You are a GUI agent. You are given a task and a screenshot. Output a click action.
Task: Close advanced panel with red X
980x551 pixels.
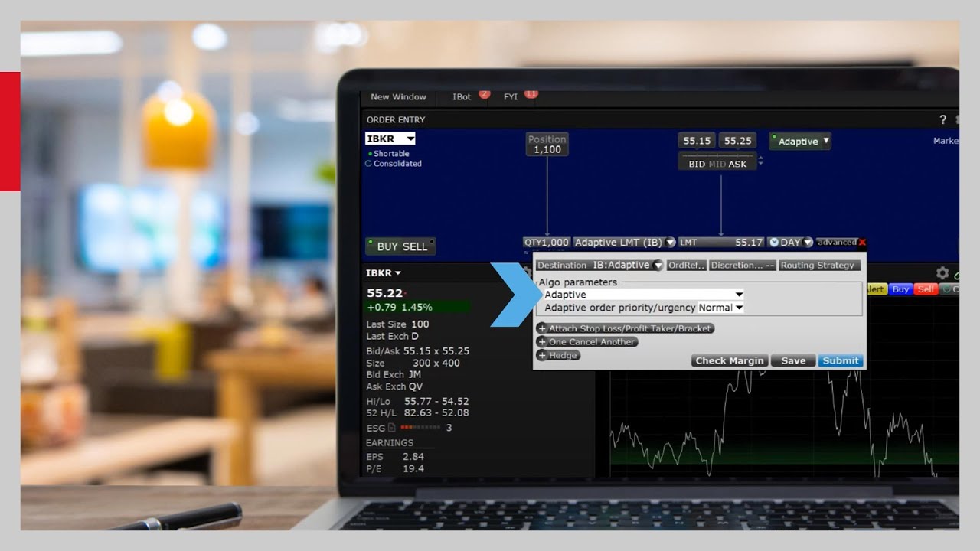(862, 242)
